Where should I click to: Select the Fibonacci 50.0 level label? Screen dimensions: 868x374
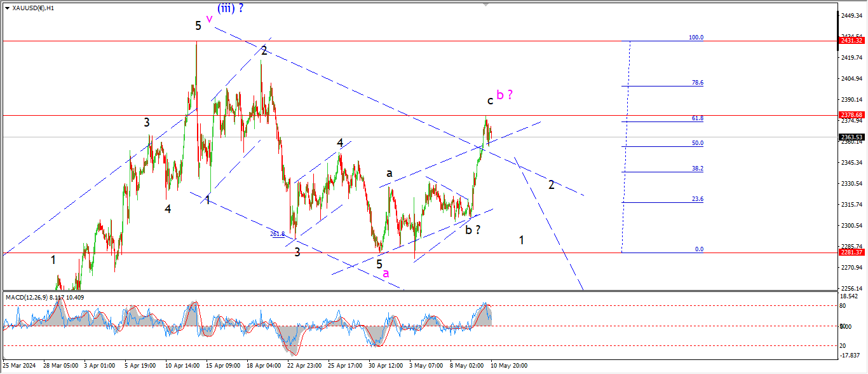(697, 143)
